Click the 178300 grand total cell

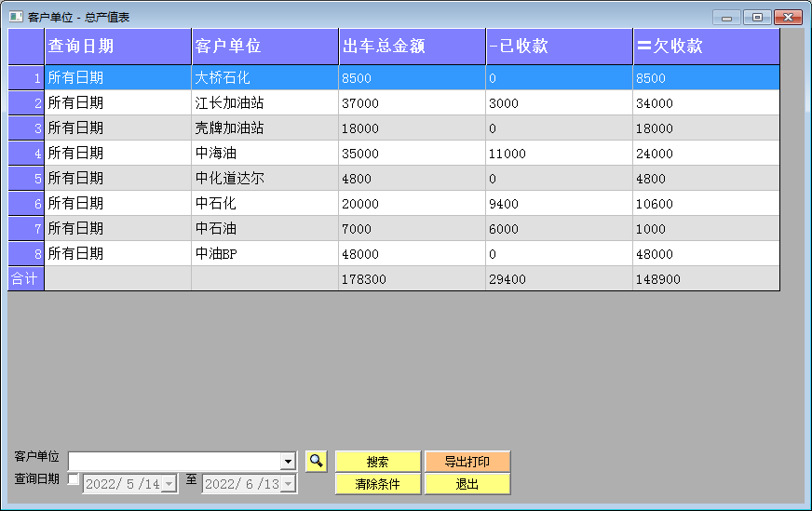pos(413,278)
